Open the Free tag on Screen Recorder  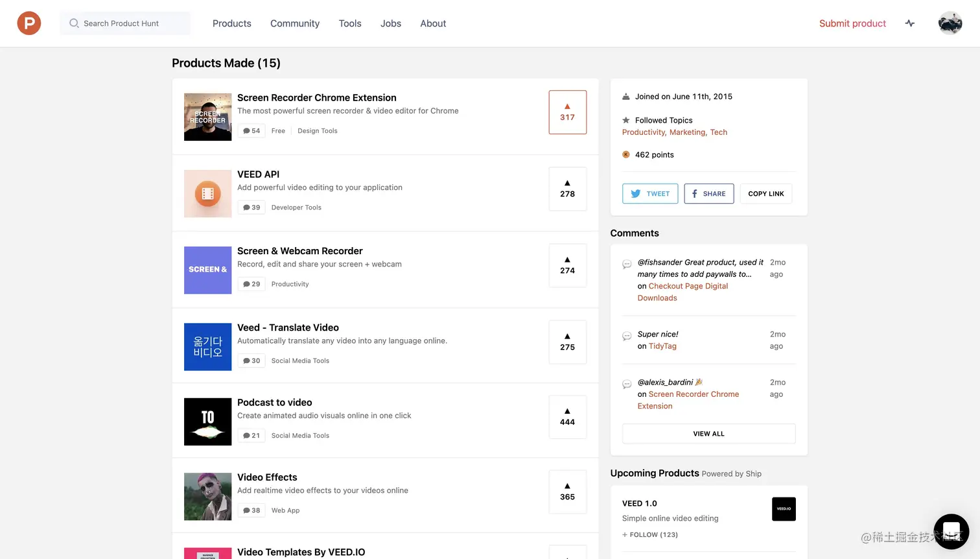tap(278, 131)
